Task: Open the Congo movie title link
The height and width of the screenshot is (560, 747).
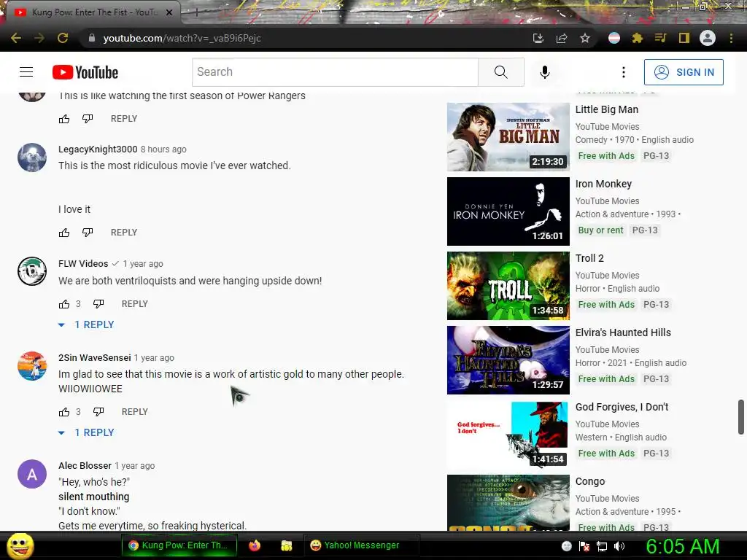Action: point(589,481)
